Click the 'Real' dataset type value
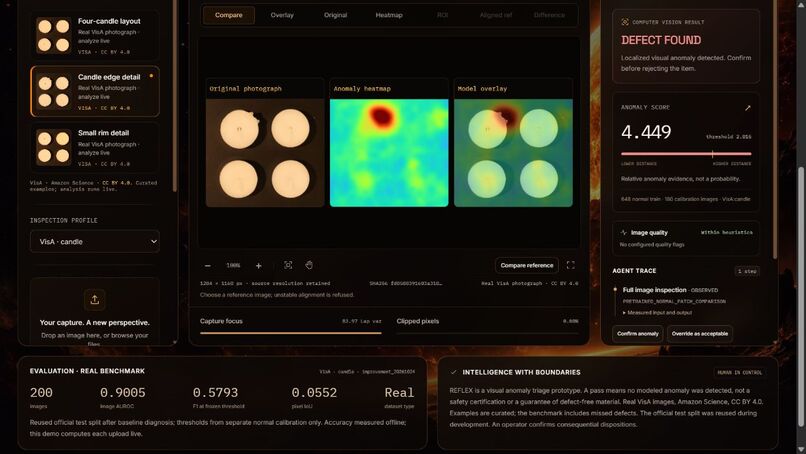This screenshot has width=806, height=454. point(399,393)
